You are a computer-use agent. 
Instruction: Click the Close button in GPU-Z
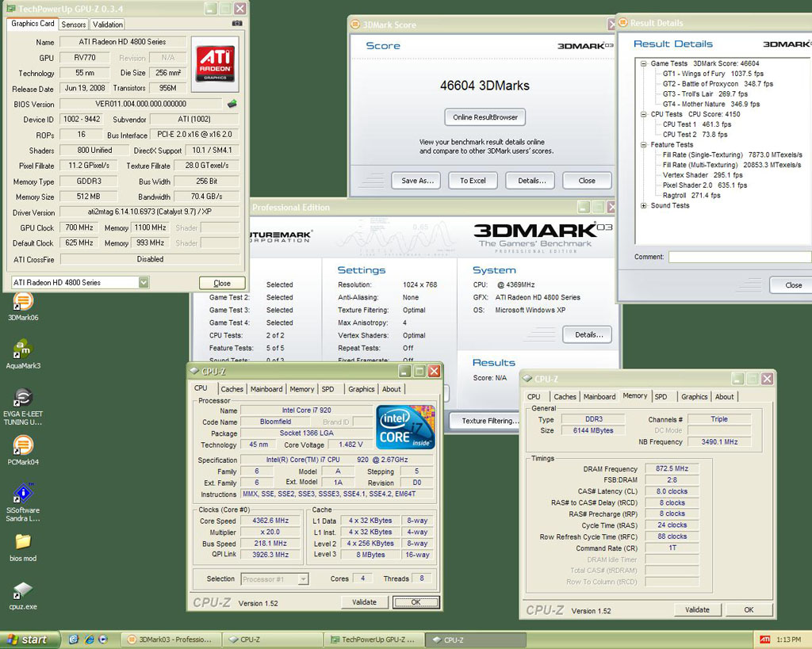(222, 283)
